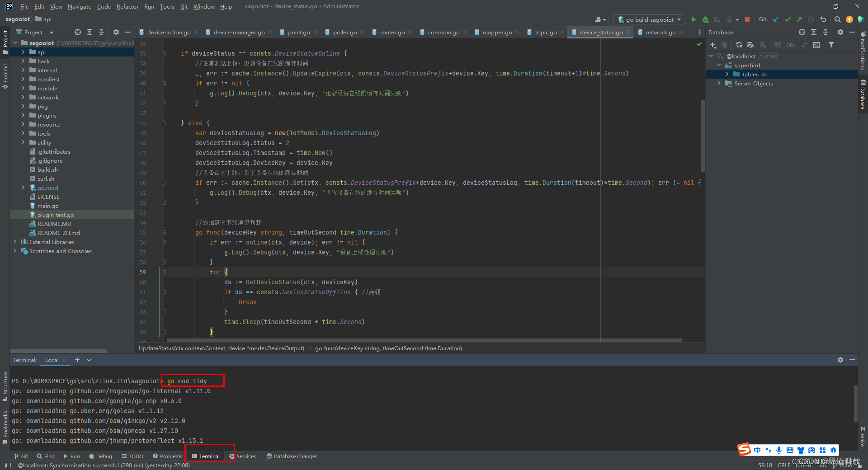Open main.go in project tree
This screenshot has height=470, width=868.
coord(48,206)
